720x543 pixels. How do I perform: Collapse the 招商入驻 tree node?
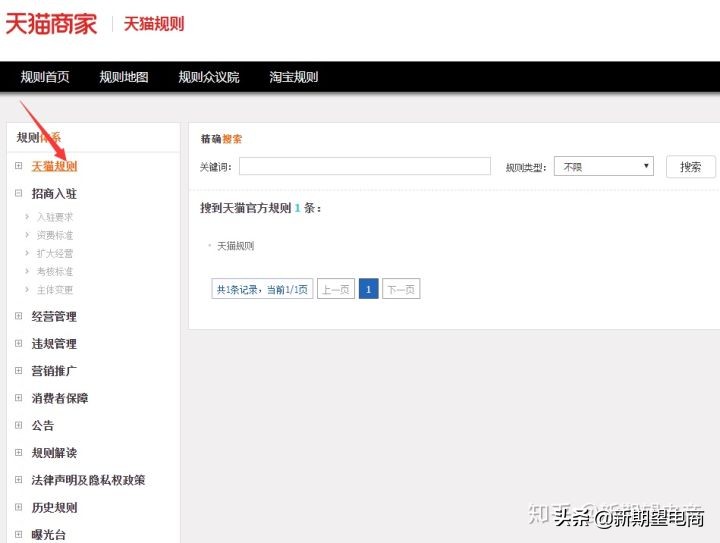18,193
